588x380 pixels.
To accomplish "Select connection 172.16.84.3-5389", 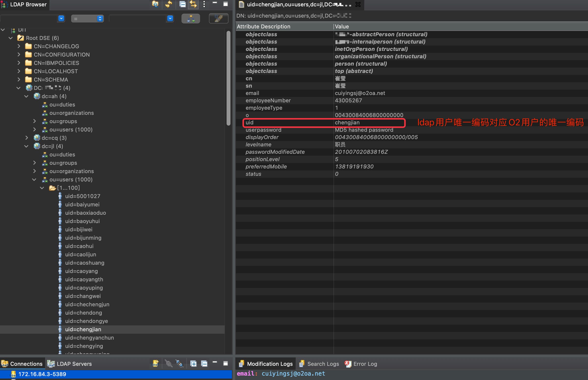I will 42,374.
